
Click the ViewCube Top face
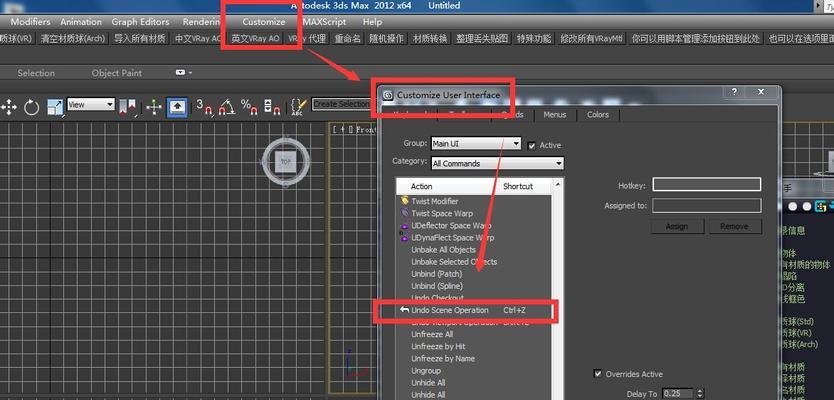point(286,161)
